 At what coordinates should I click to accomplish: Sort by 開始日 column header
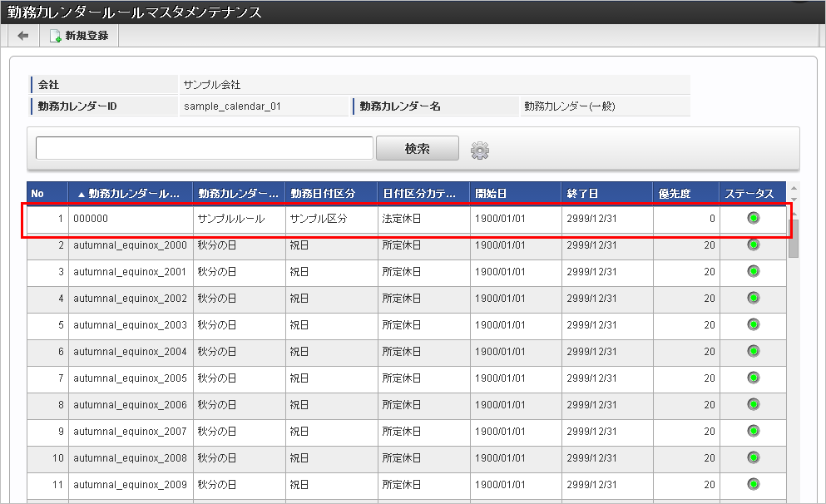pyautogui.click(x=515, y=194)
